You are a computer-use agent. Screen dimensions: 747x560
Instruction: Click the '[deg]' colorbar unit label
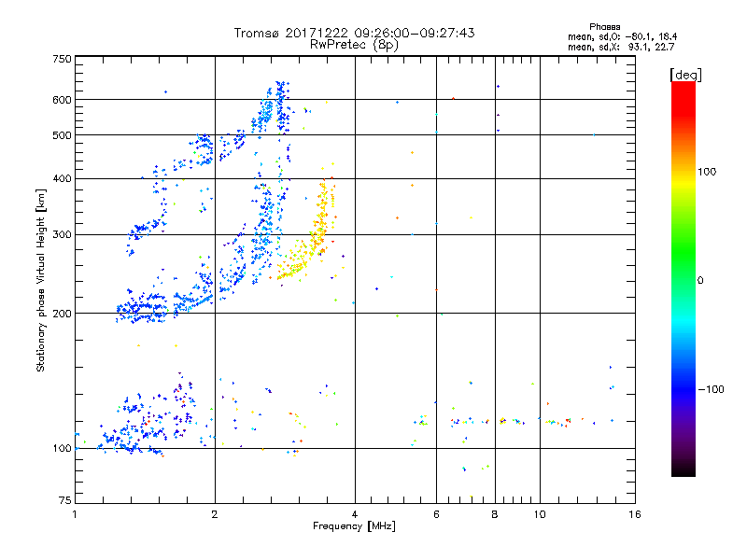pos(685,75)
